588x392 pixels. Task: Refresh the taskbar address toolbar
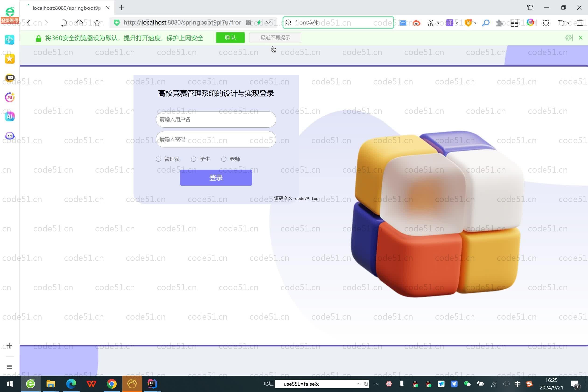pos(366,384)
